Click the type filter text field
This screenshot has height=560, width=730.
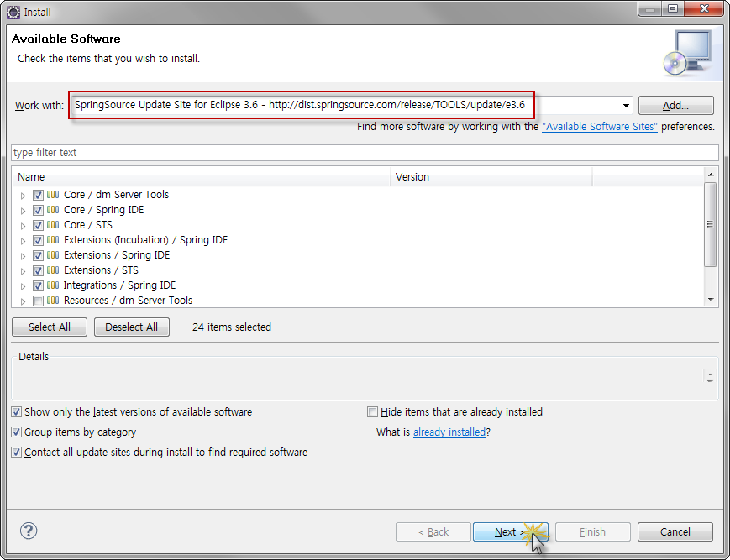pos(365,153)
